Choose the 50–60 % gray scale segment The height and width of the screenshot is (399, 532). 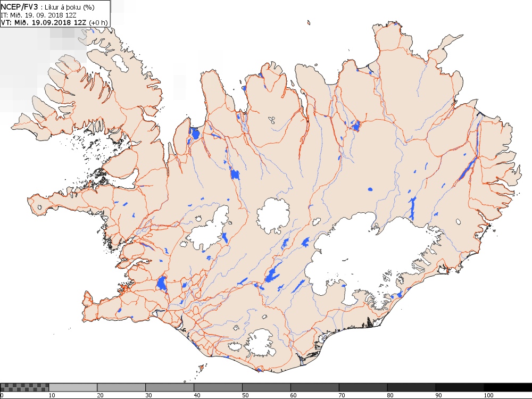[x=267, y=387]
